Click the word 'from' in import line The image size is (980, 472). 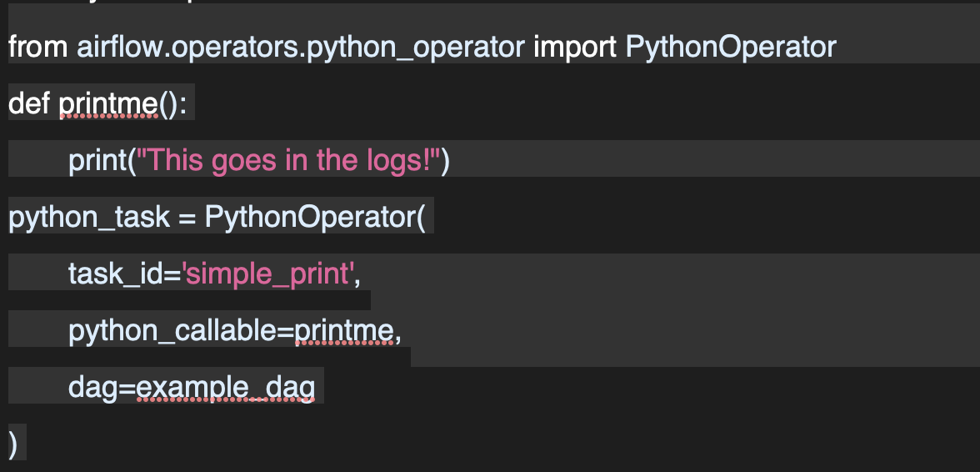click(x=39, y=47)
